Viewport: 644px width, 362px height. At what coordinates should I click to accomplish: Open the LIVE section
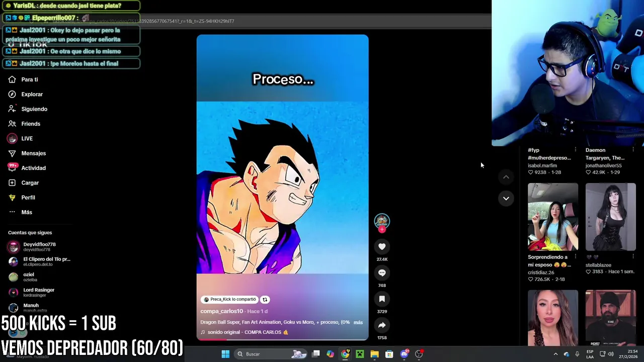pos(27,138)
